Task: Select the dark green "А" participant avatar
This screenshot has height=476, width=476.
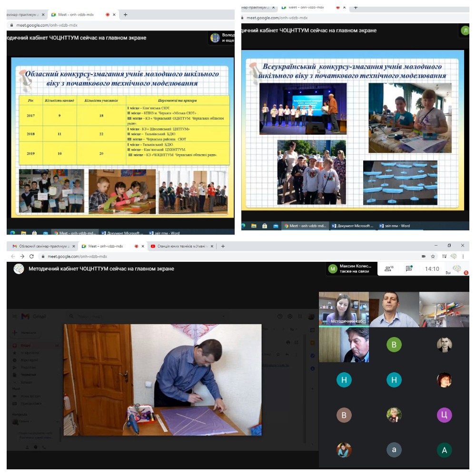Action: click(444, 450)
